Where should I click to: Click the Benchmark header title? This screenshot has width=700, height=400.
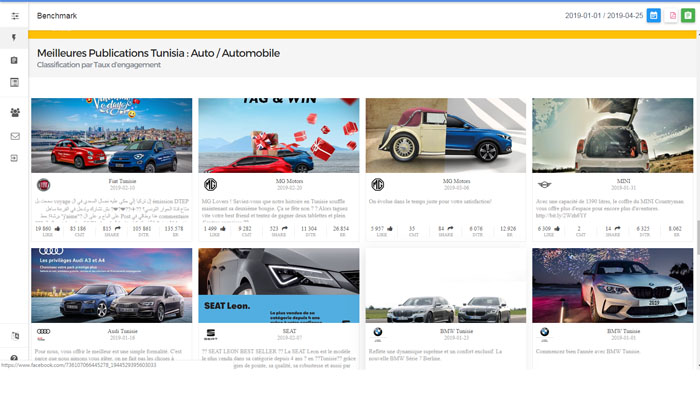[56, 16]
